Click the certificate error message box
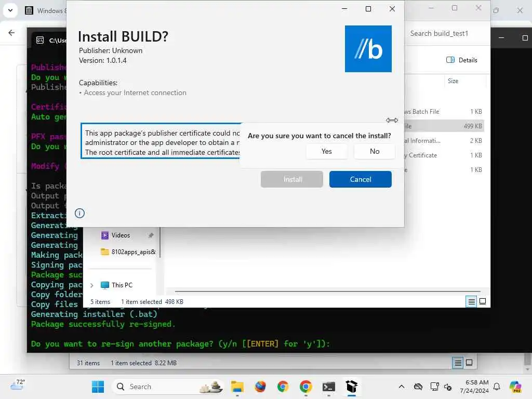The height and width of the screenshot is (399, 532). [x=161, y=141]
